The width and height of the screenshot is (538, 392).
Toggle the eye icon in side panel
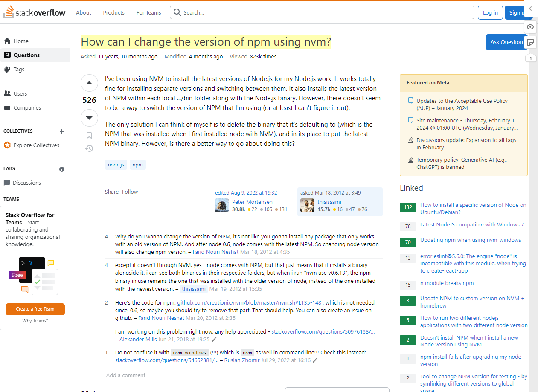[530, 26]
